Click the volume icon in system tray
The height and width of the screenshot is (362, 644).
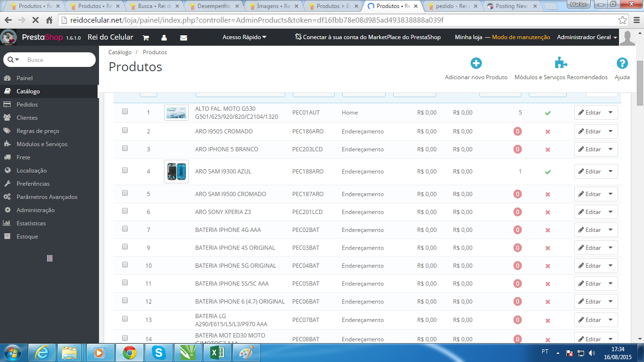[x=592, y=353]
